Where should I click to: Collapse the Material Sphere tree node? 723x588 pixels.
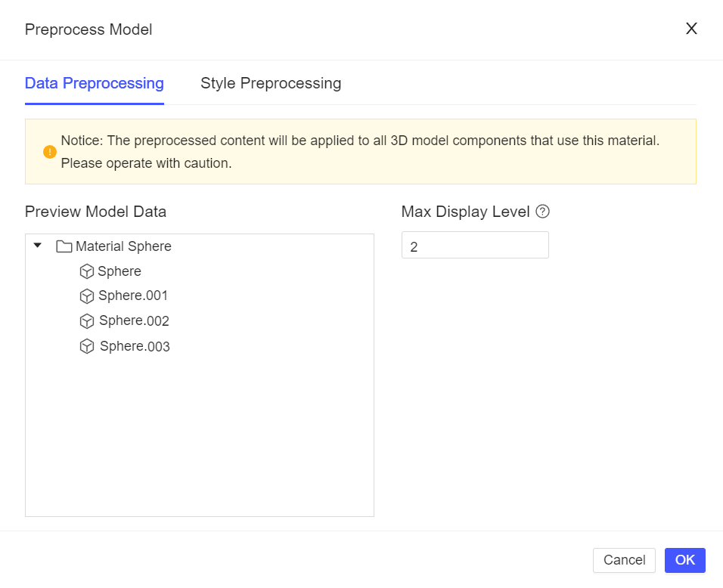pos(36,245)
